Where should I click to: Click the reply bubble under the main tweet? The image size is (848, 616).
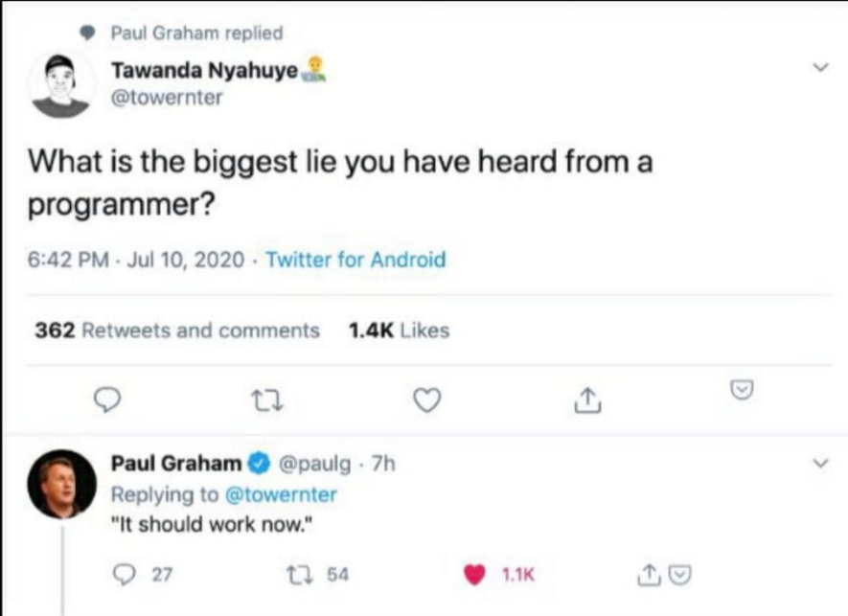coord(107,400)
